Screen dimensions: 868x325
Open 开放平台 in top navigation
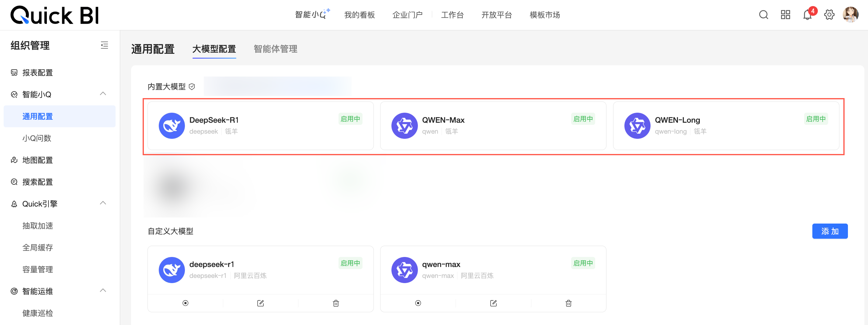tap(496, 15)
